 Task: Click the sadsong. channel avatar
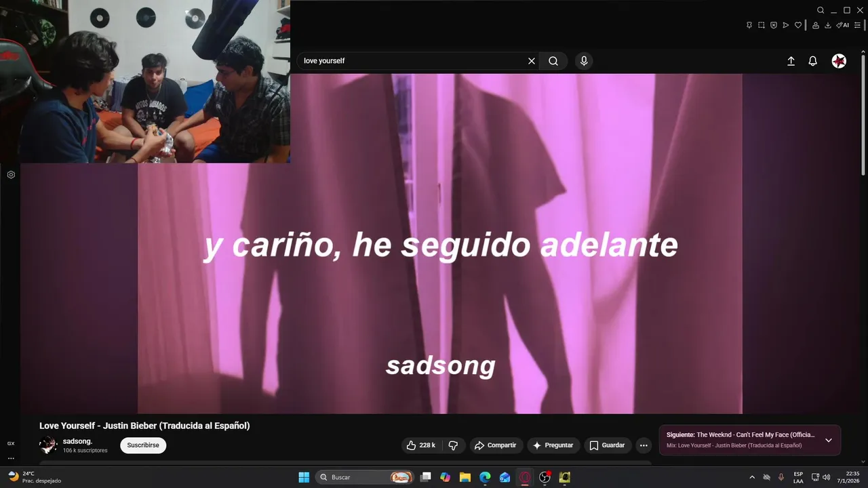point(48,445)
